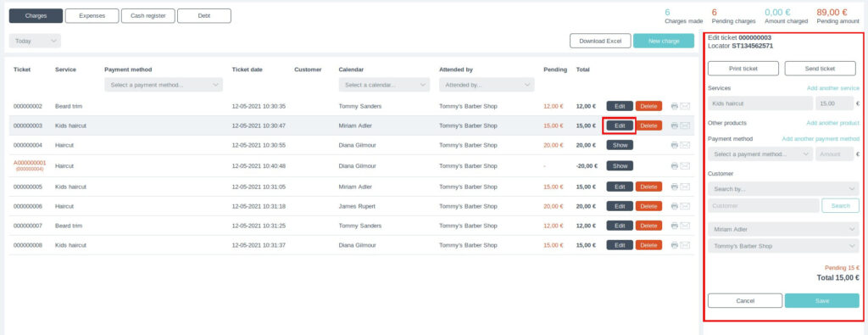868x335 pixels.
Task: Open the Today date range dropdown
Action: tap(35, 41)
